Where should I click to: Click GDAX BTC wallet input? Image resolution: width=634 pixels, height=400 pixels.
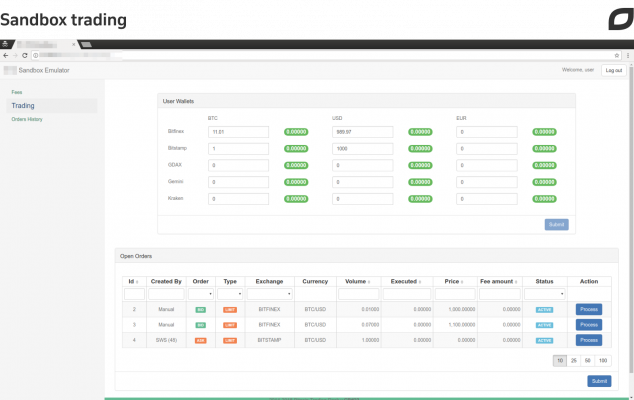click(x=238, y=165)
